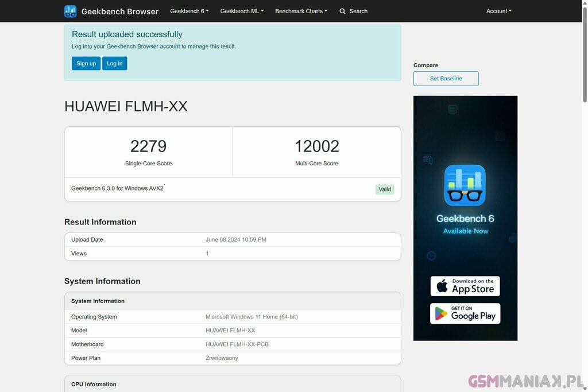Click the Result Information heading
The image size is (588, 392).
click(x=100, y=222)
